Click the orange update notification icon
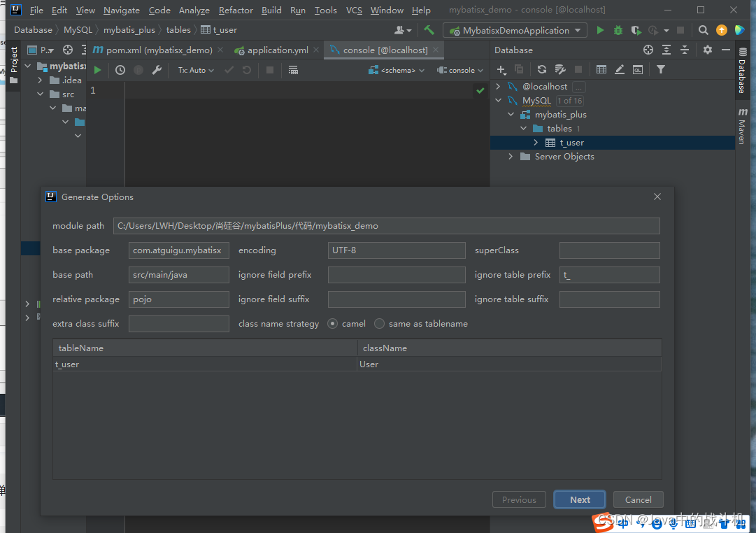756x533 pixels. coord(721,30)
